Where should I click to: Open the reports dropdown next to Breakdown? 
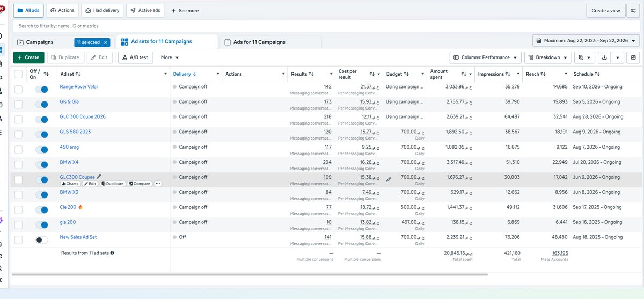coord(584,57)
